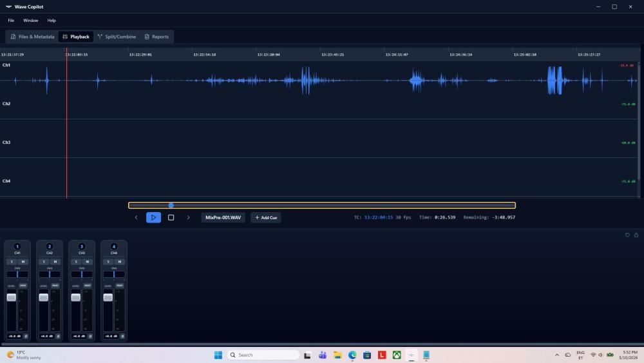Viewport: 644px width, 363px height.
Task: Click timeline ruler at 13:24:11:07
Action: coord(397,55)
